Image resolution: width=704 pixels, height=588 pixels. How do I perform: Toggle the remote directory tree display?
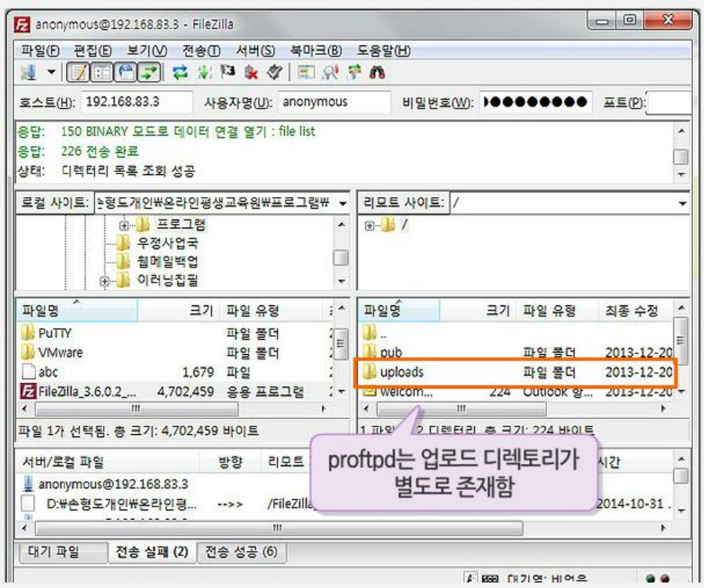[x=126, y=72]
